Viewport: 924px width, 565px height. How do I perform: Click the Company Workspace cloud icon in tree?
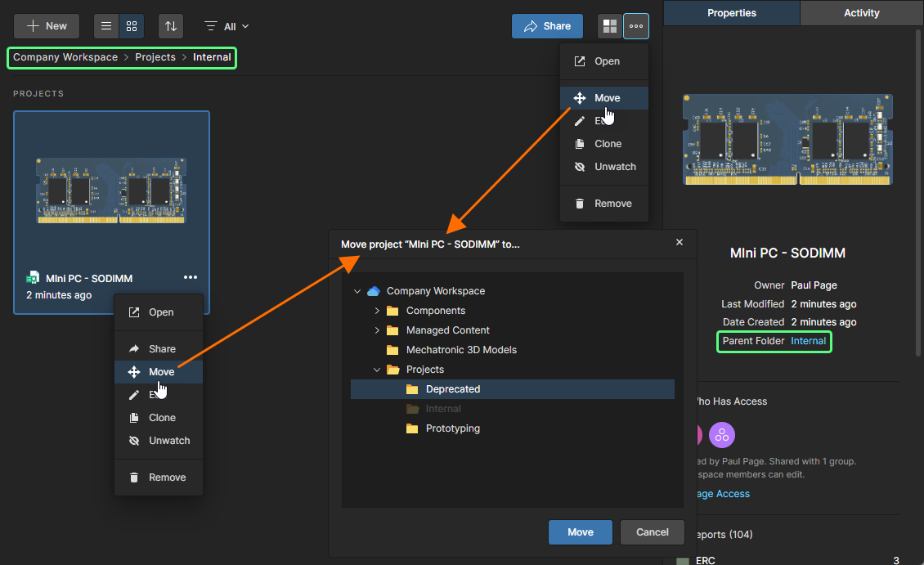tap(374, 291)
